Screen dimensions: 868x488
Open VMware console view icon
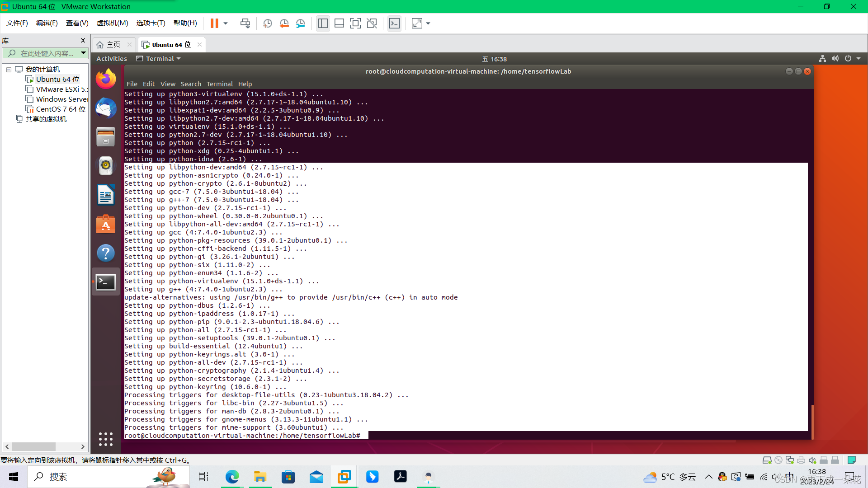click(394, 23)
